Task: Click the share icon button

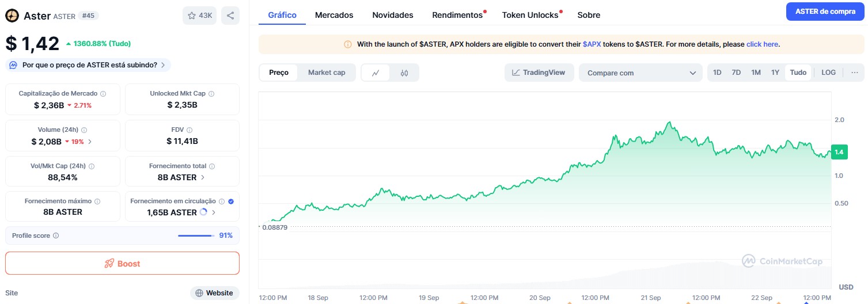Action: 230,16
